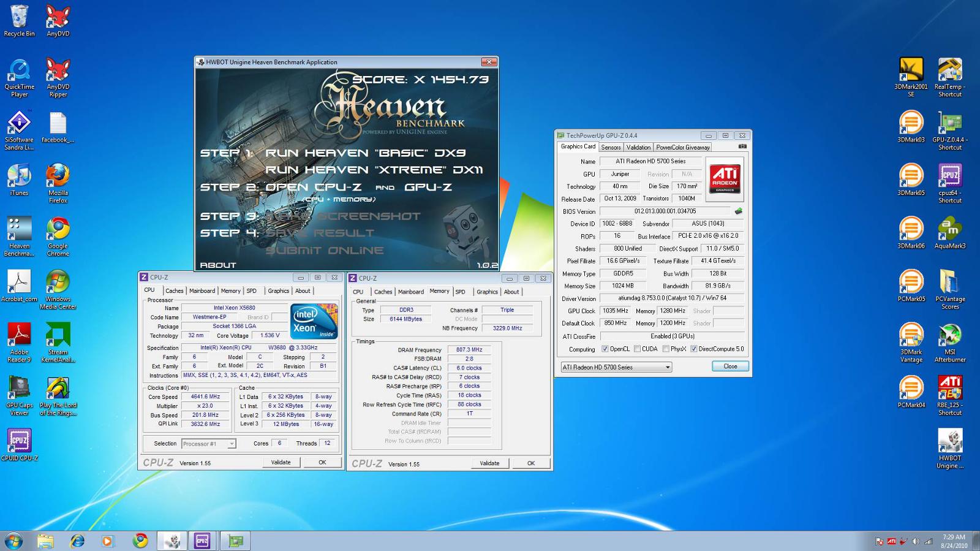Select the 3DMark2001 SE desktop icon
The image size is (980, 551).
coord(911,78)
